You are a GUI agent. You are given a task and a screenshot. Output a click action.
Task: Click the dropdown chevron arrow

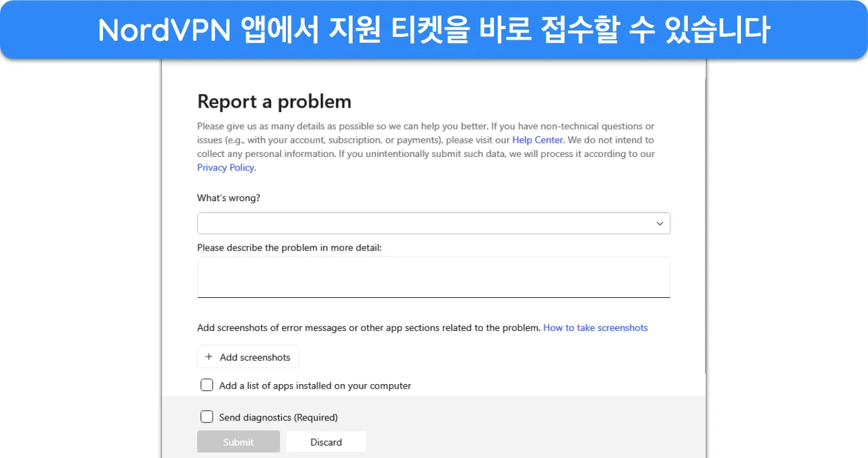click(x=659, y=223)
